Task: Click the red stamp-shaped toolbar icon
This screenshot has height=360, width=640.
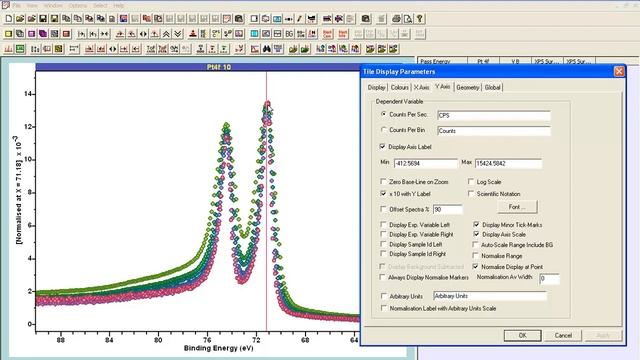Action: 193,34
